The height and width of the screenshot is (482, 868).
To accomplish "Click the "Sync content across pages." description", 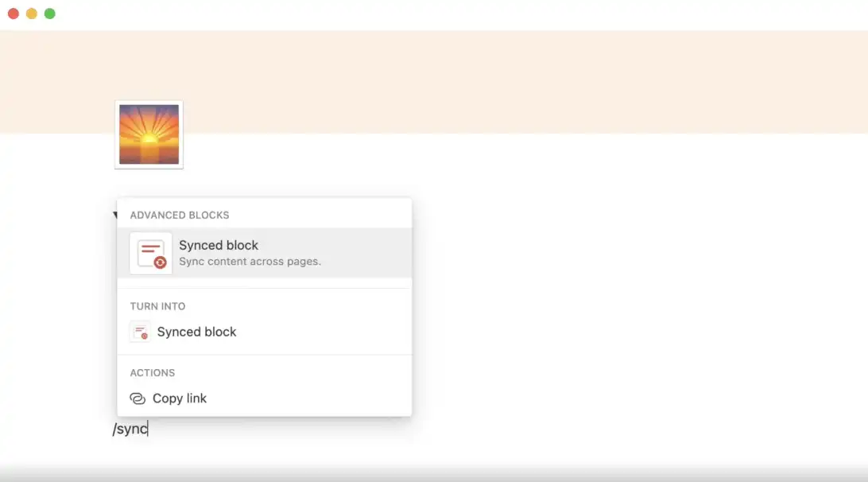I will click(250, 262).
